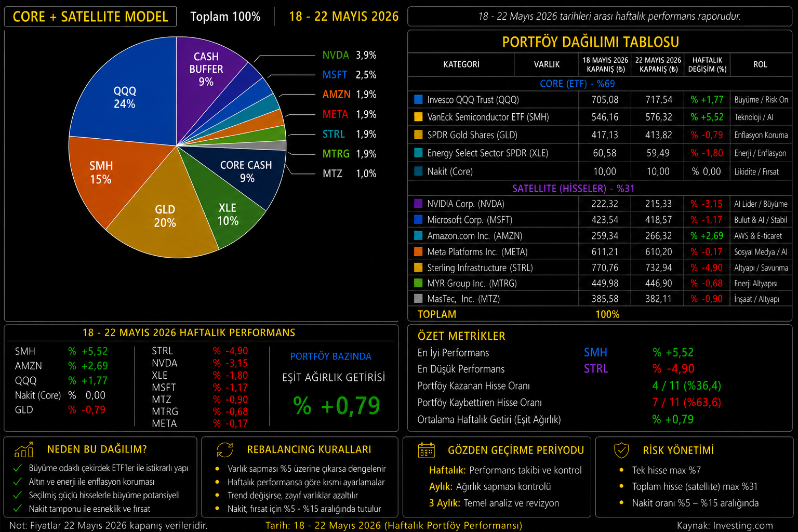Click the CORE (ETF) - %69 section label
This screenshot has height=532, width=798.
tap(577, 84)
